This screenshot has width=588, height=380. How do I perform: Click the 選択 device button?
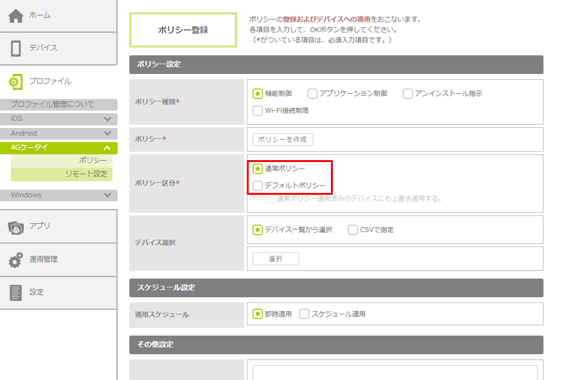click(275, 258)
